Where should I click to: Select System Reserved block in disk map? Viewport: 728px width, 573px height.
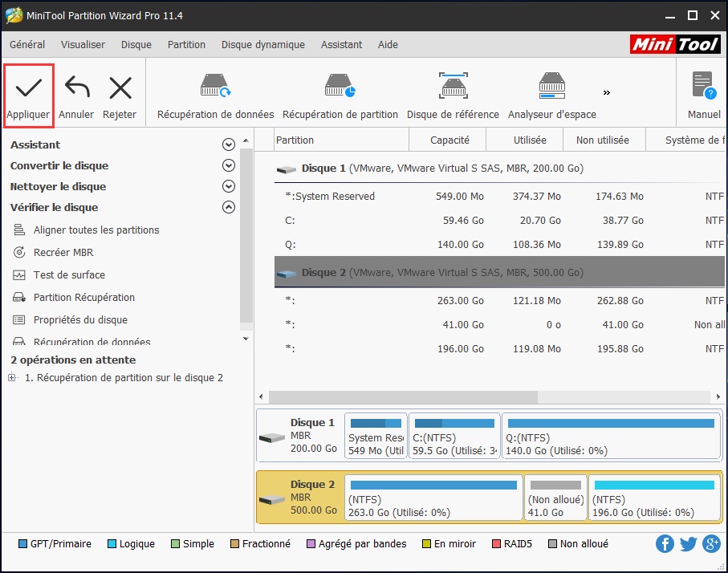(376, 436)
